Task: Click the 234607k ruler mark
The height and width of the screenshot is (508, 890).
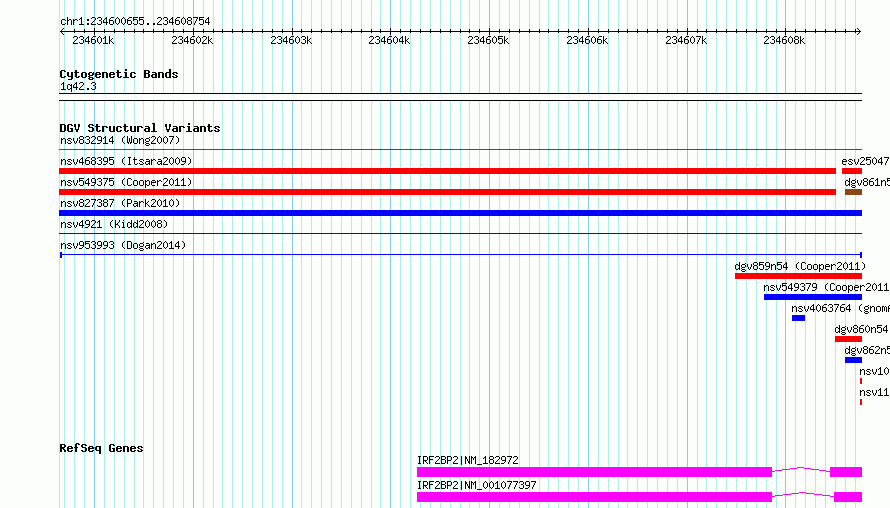Action: [686, 40]
